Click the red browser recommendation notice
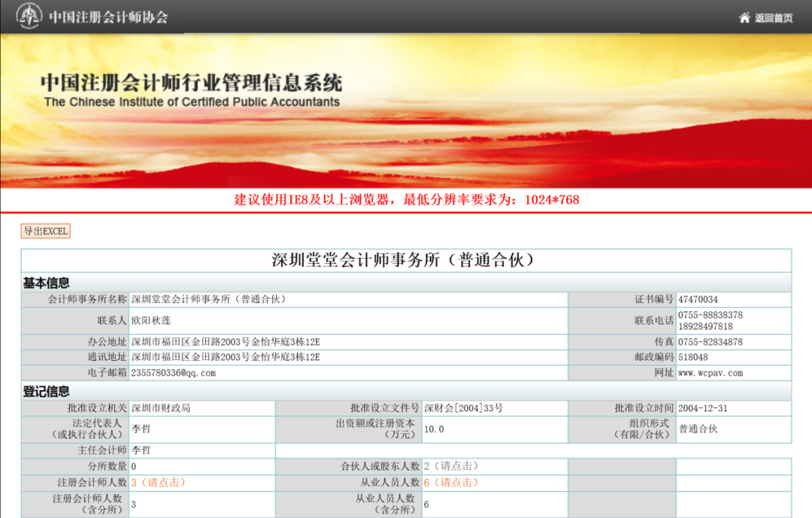Viewport: 812px width, 518px height. [x=407, y=199]
